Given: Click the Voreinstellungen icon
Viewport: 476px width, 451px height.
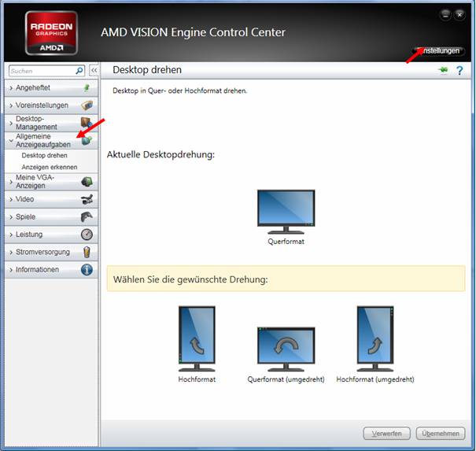Looking at the screenshot, I should coord(87,105).
